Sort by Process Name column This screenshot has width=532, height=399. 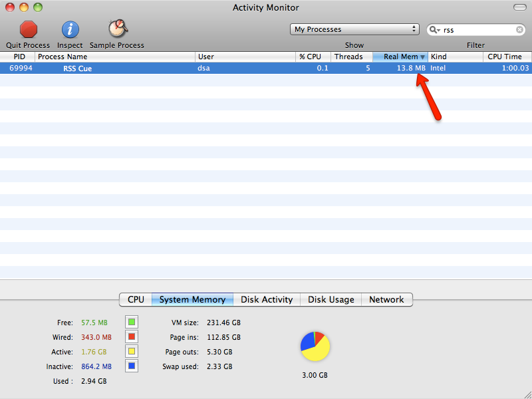coord(115,57)
